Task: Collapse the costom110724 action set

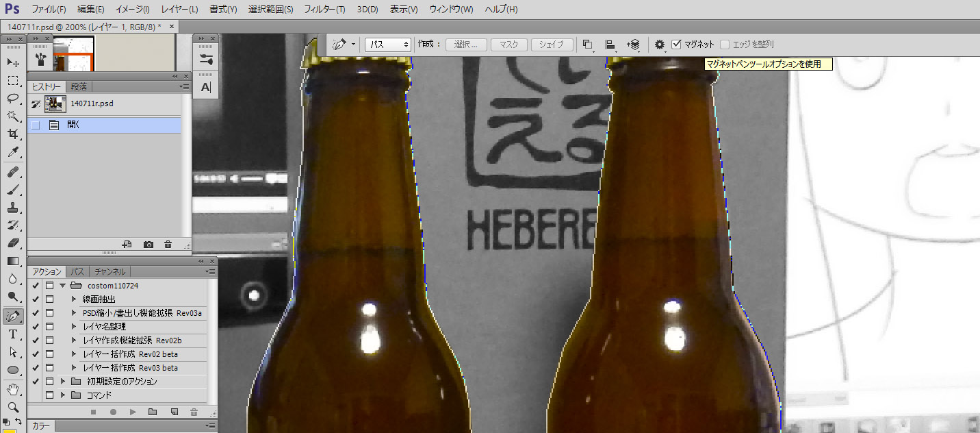Action: [62, 285]
